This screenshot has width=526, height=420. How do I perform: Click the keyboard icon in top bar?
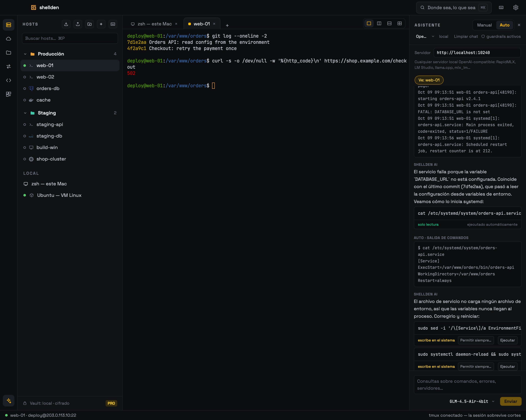(x=501, y=7)
